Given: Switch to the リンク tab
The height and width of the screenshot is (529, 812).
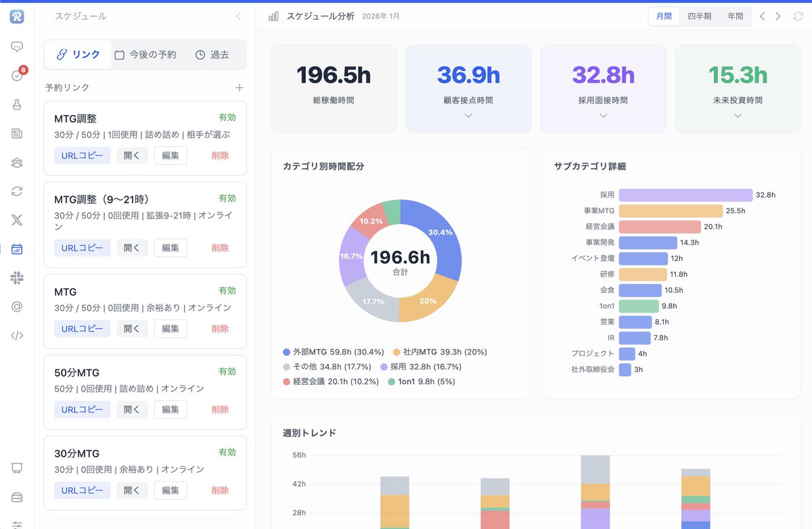Looking at the screenshot, I should click(78, 55).
